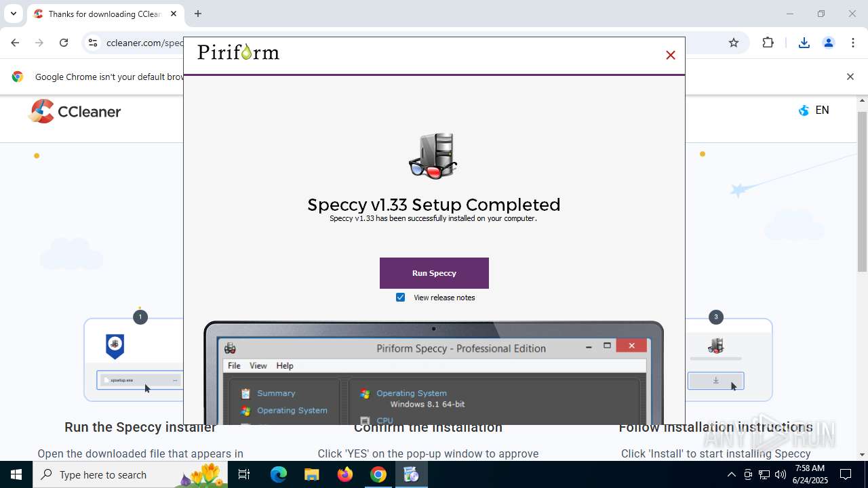
Task: Uncheck the View release notes checkbox
Action: 400,298
